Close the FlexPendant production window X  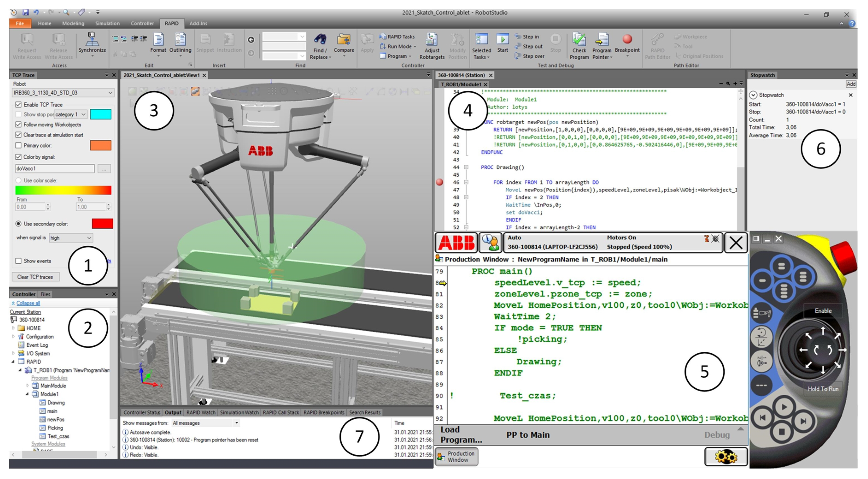[735, 242]
